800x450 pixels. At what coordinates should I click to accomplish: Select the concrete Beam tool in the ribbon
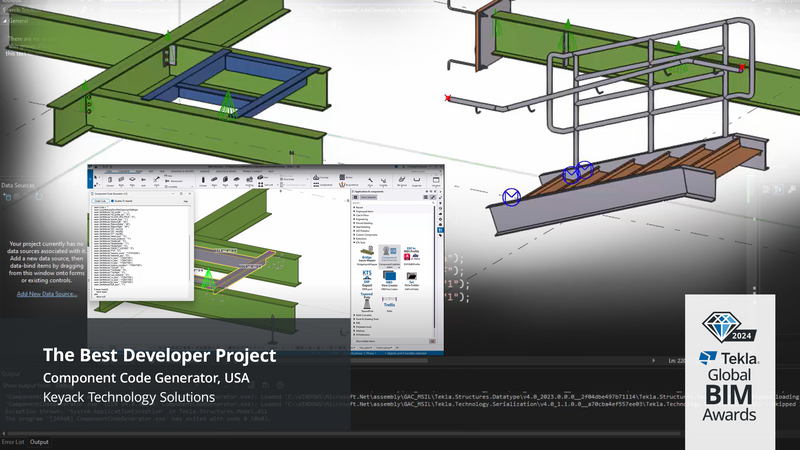[214, 182]
